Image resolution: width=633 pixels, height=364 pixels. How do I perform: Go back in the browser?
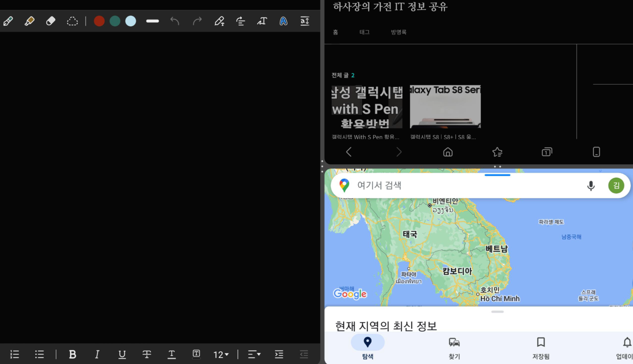tap(349, 152)
